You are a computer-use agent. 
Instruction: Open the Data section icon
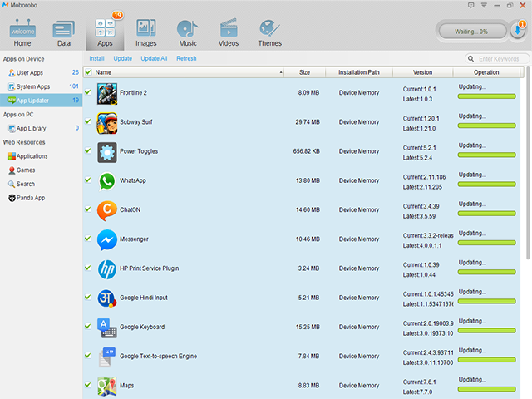64,32
